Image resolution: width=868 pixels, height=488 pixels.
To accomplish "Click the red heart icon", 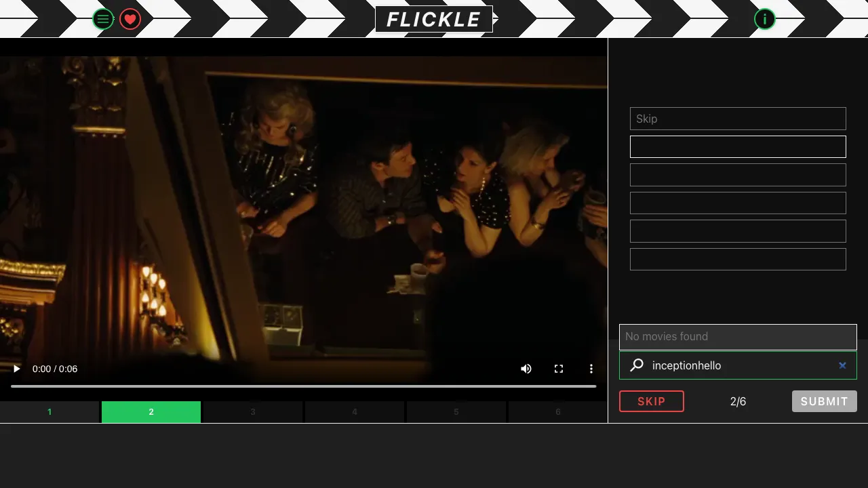I will [130, 19].
